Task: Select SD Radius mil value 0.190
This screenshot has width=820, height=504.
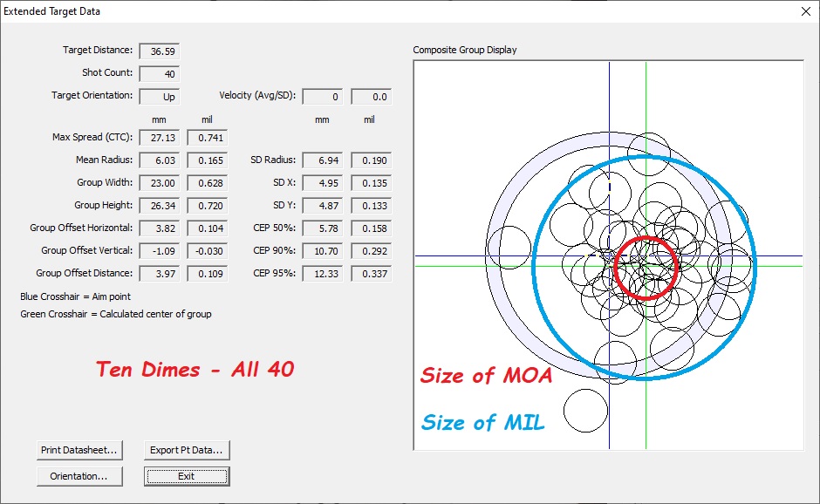Action: pyautogui.click(x=372, y=160)
